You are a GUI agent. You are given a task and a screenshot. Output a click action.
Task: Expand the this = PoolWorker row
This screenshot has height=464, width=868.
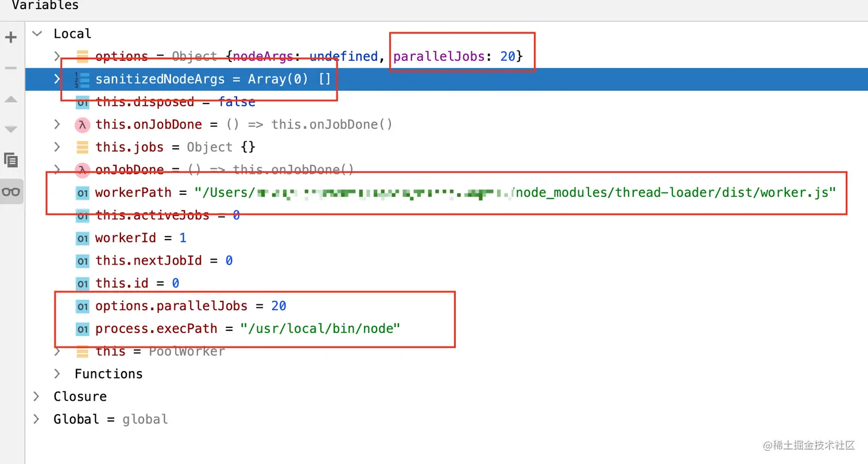click(57, 351)
